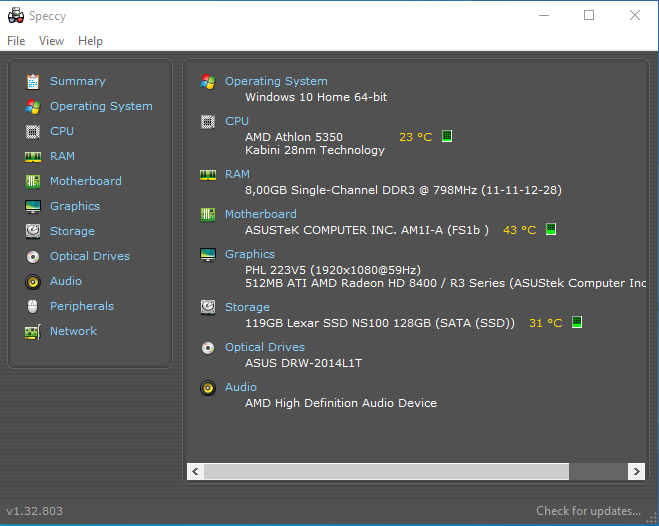The image size is (659, 526).
Task: Click the CPU chip icon in summary pane
Action: [208, 122]
